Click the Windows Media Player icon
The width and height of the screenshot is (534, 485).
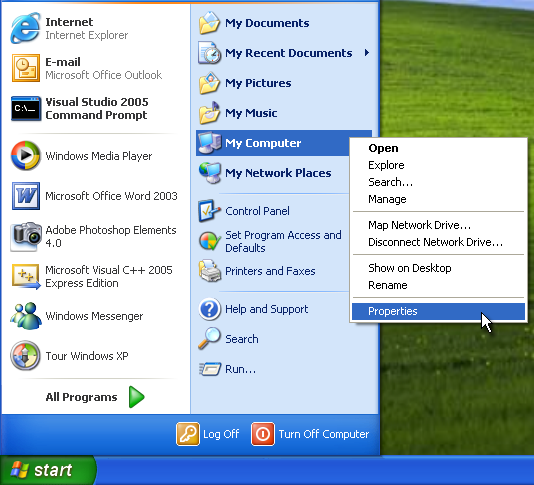point(26,156)
